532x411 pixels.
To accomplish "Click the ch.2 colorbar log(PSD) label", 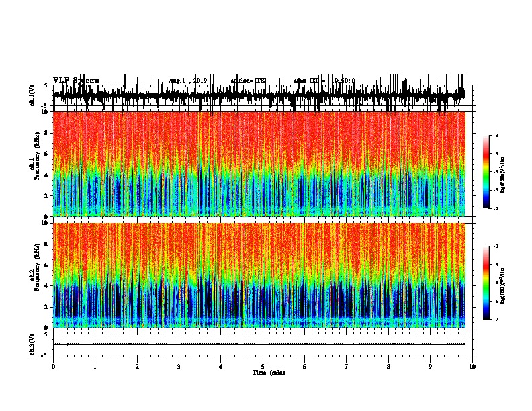I will click(x=502, y=285).
